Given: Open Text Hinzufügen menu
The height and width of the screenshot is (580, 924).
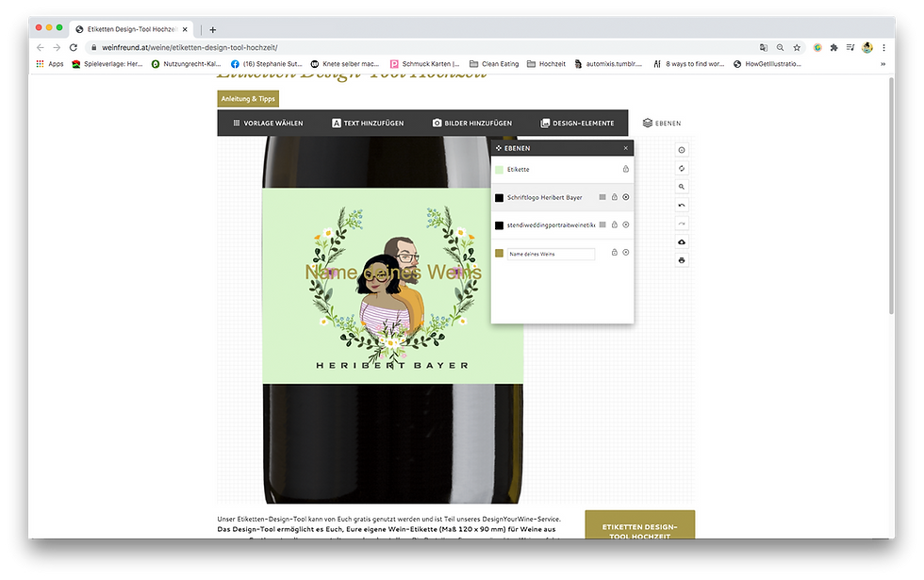Looking at the screenshot, I should coord(368,124).
